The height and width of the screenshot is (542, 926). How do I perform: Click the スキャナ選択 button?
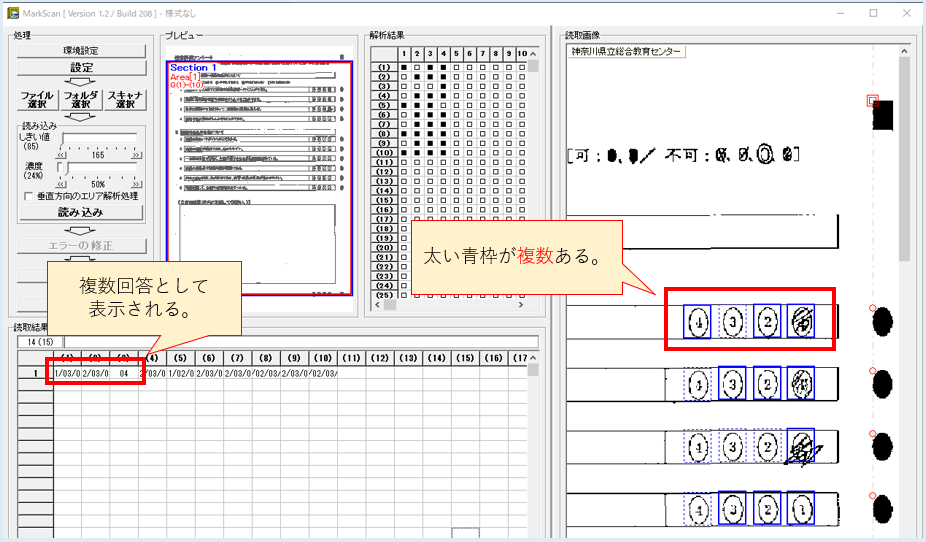point(125,98)
